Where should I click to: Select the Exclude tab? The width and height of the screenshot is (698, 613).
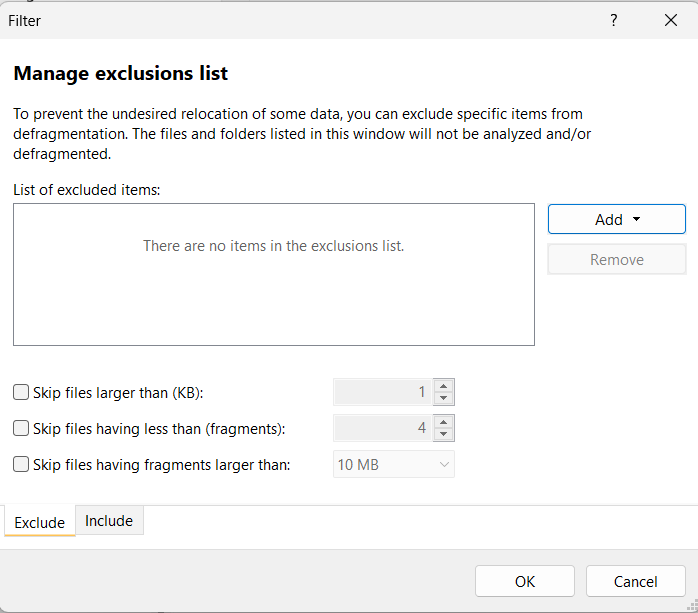[x=40, y=522]
